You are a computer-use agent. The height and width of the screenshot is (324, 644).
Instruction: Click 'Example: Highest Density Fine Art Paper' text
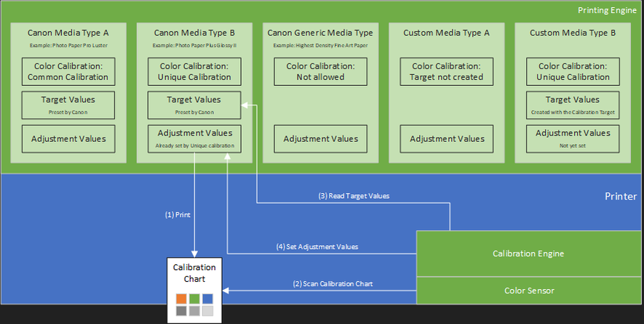(320, 45)
